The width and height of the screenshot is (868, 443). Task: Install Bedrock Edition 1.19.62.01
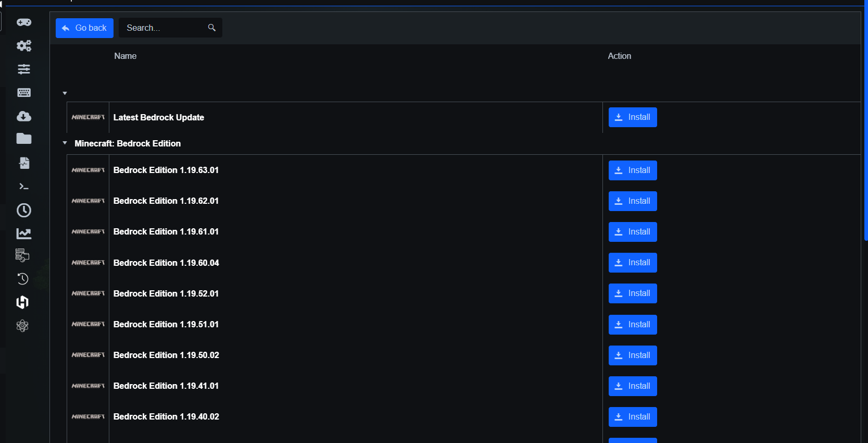[633, 201]
